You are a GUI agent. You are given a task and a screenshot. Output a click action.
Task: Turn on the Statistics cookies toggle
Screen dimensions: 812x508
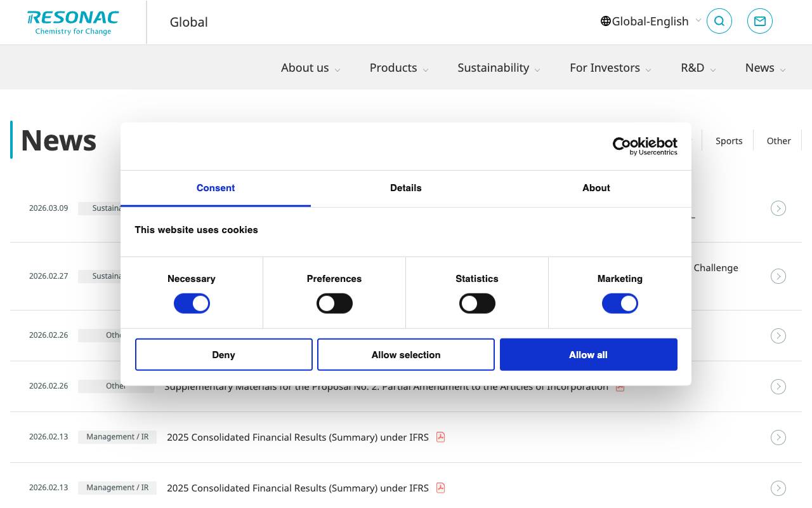click(x=477, y=303)
